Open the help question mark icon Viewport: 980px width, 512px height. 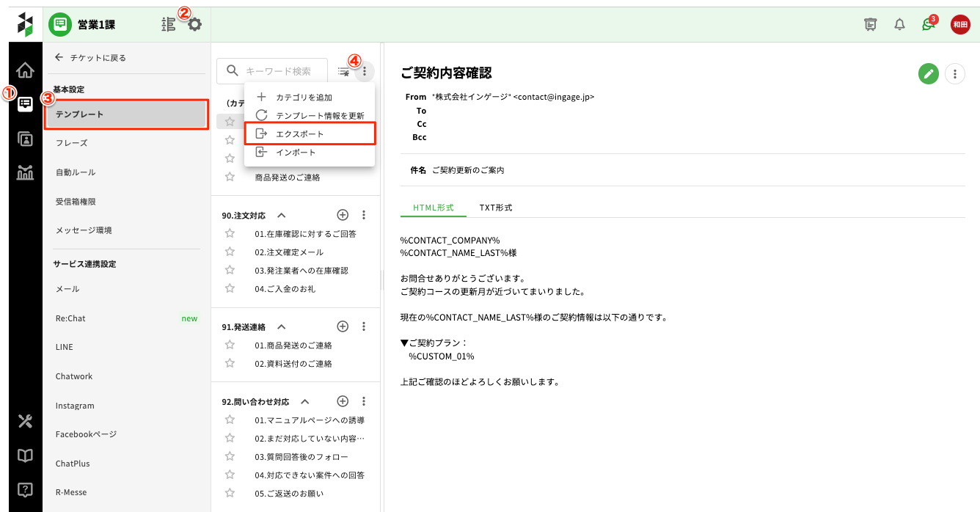click(25, 489)
